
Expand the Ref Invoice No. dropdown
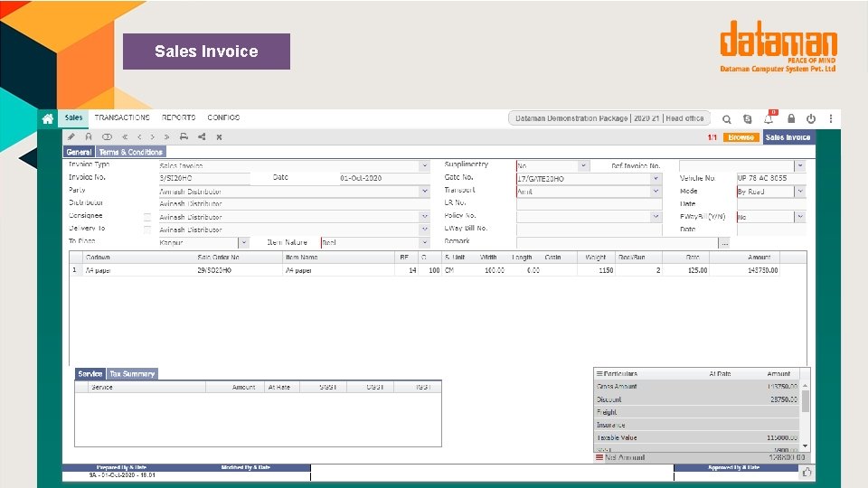tap(800, 165)
